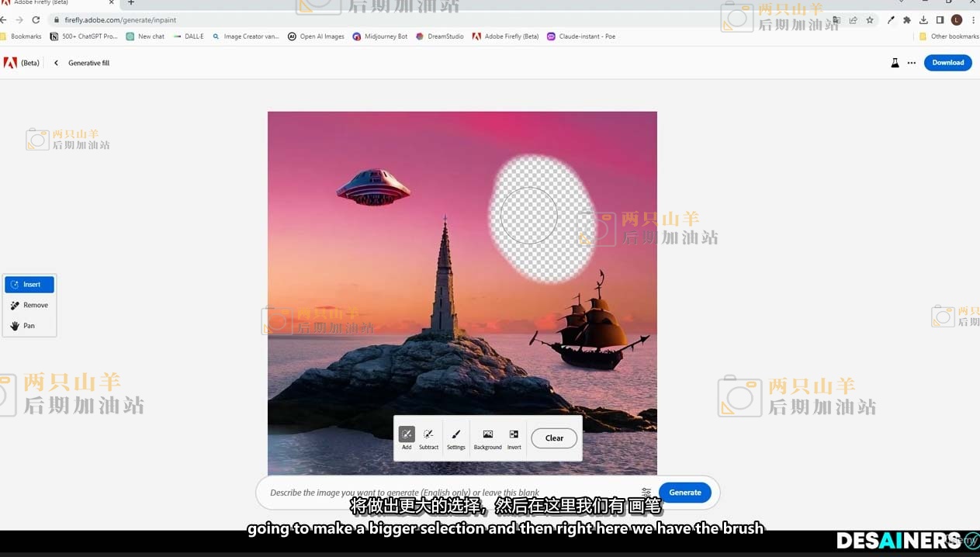
Task: Switch to the Remove mode
Action: point(29,306)
